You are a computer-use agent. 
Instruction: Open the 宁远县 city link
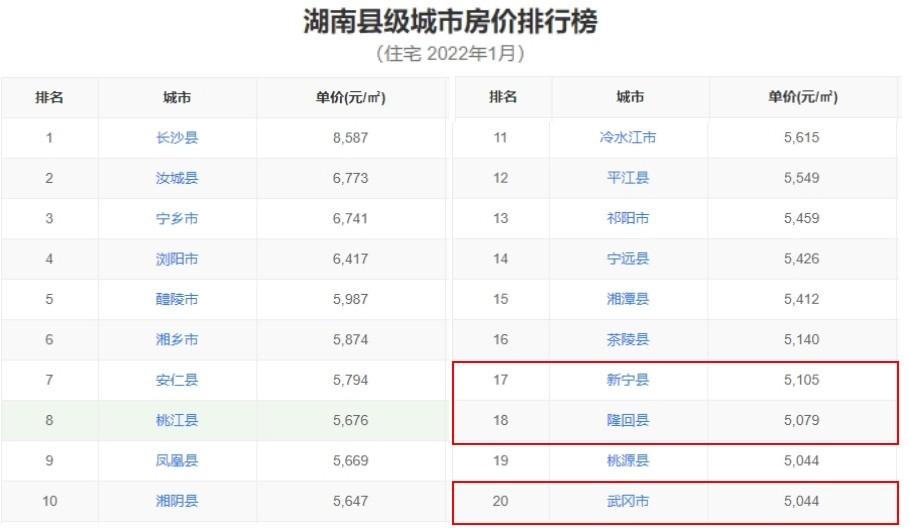[628, 258]
